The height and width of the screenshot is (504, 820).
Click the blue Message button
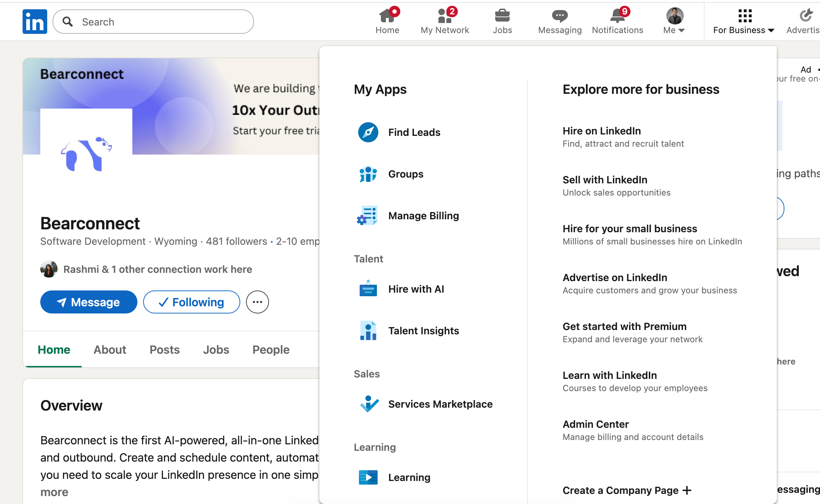pyautogui.click(x=88, y=302)
